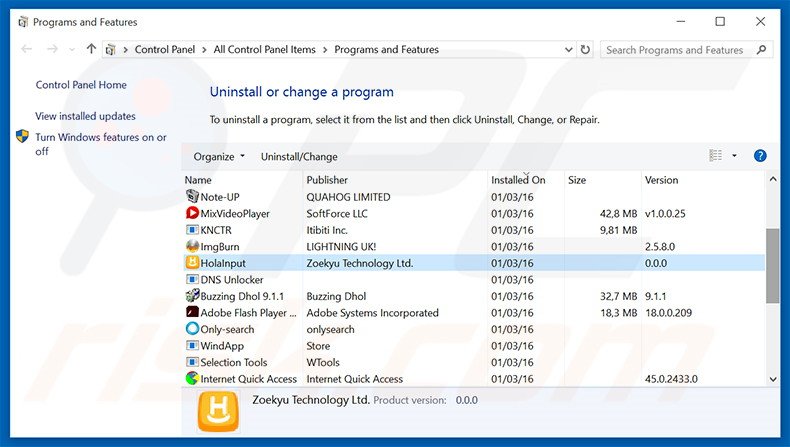Click the address bar location icon

[x=111, y=49]
